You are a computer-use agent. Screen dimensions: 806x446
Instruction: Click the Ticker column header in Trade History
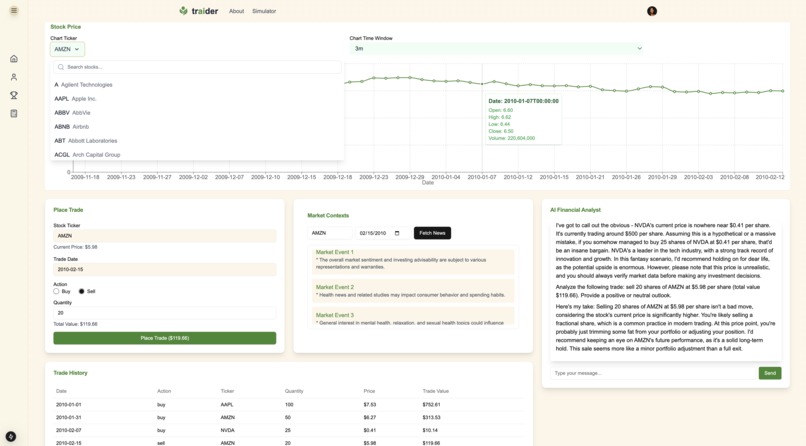227,391
